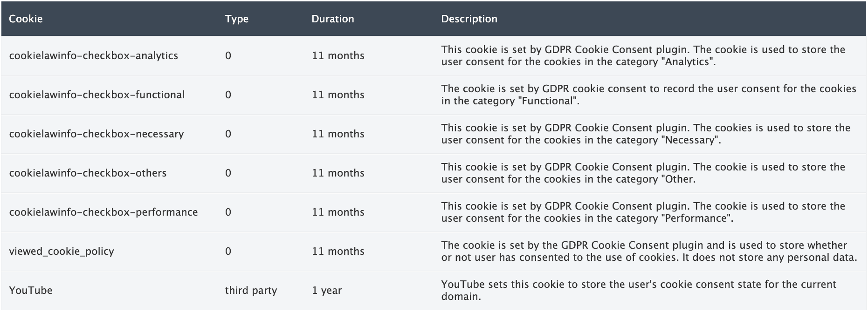Select cookielawinfo-checkbox-functional cookie name
868x313 pixels.
(x=97, y=95)
